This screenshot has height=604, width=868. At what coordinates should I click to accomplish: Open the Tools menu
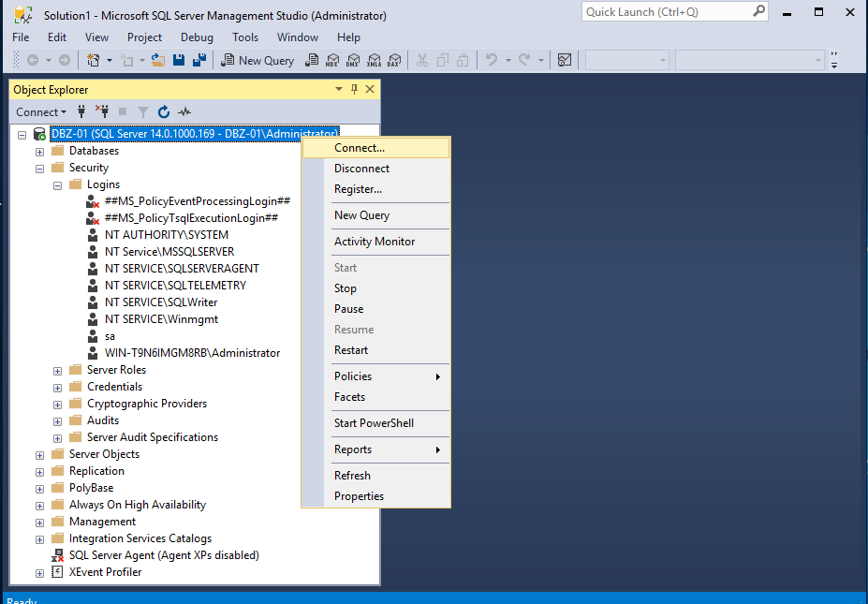245,37
